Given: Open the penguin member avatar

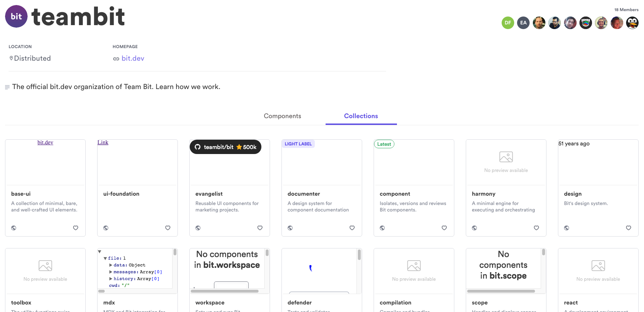Looking at the screenshot, I should 632,23.
